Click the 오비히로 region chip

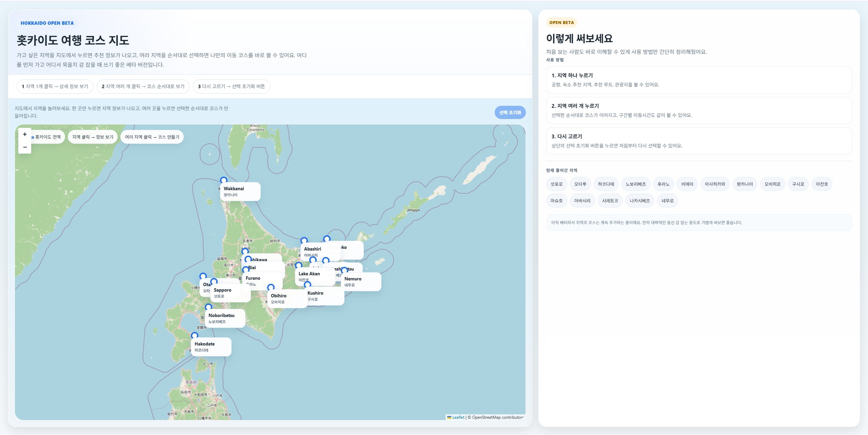click(772, 184)
